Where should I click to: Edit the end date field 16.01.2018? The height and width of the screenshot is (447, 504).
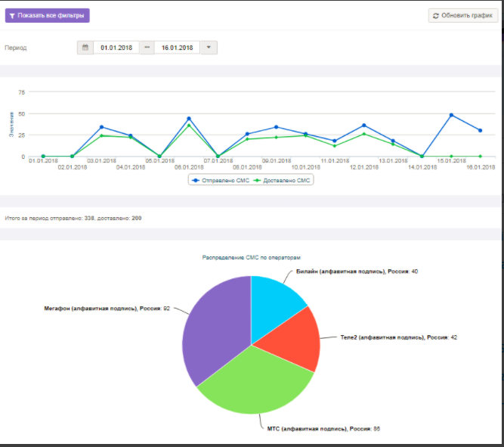coord(177,48)
